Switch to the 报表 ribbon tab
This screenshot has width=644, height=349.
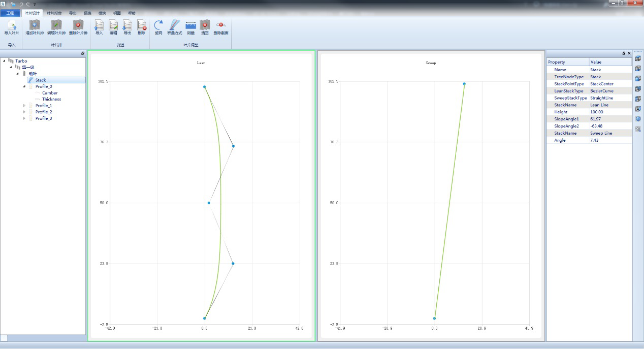pyautogui.click(x=87, y=13)
